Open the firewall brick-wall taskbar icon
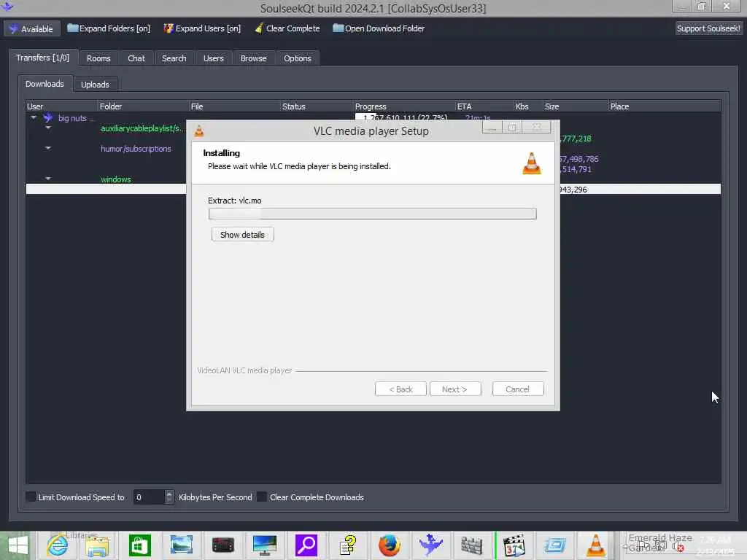 [472, 545]
